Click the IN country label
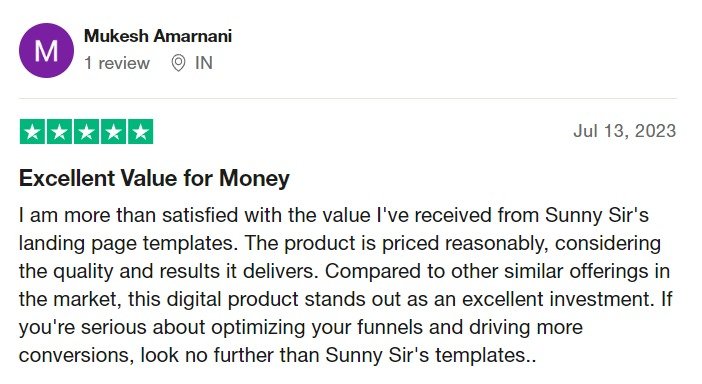The image size is (702, 384). [204, 63]
